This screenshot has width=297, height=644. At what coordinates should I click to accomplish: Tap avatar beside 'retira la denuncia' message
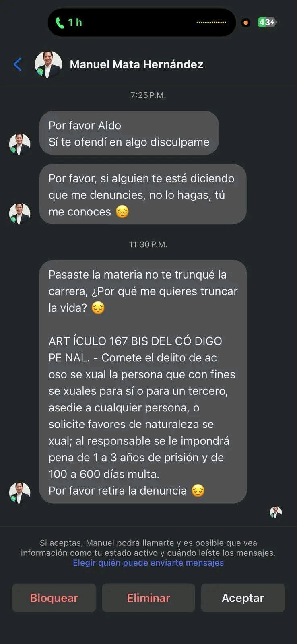20,493
